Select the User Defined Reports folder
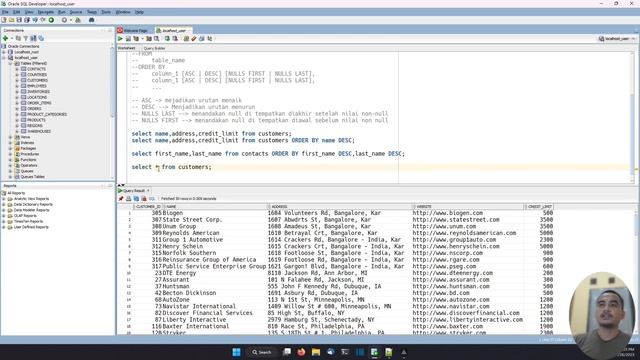The width and height of the screenshot is (640, 360). [31, 227]
